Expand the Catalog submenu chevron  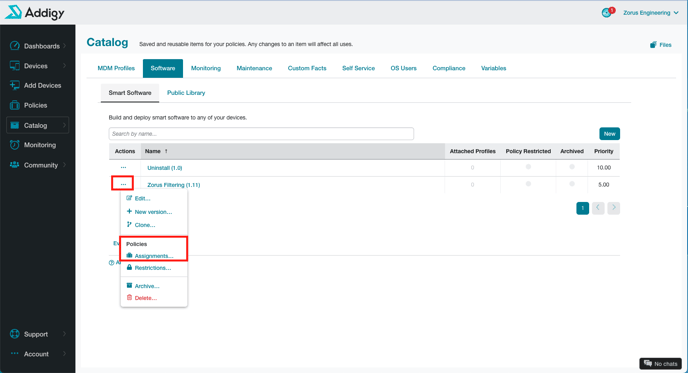point(64,125)
